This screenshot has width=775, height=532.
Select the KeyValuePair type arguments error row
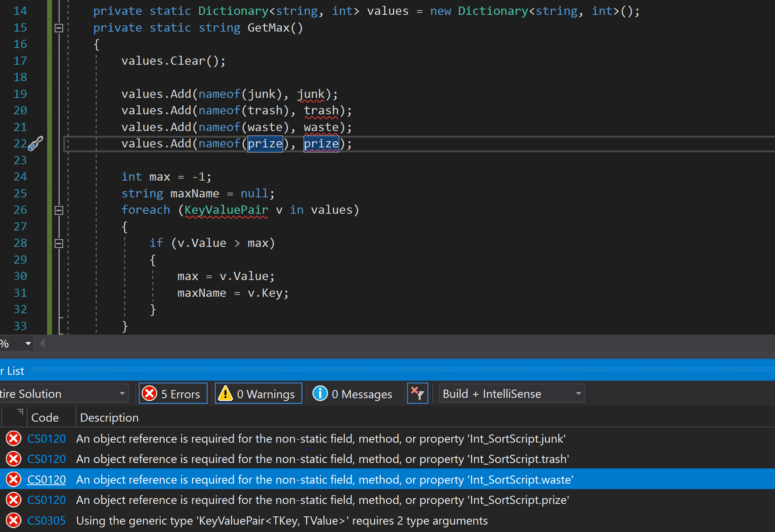point(282,521)
